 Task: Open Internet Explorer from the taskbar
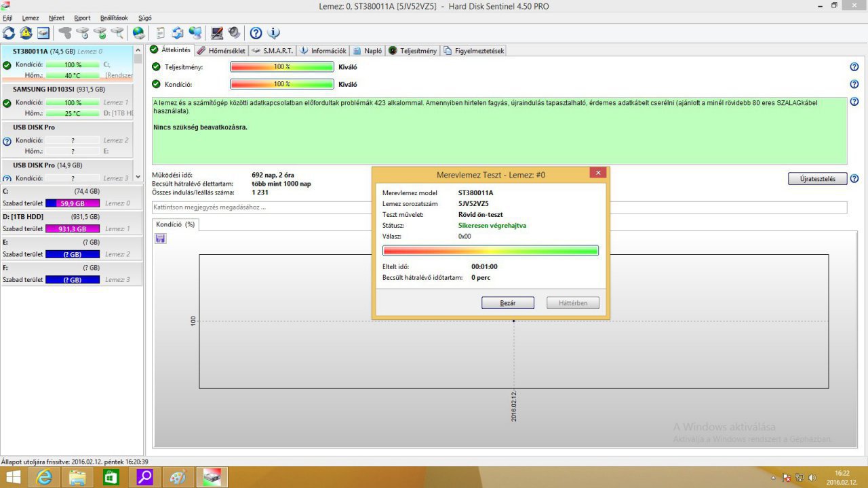44,477
